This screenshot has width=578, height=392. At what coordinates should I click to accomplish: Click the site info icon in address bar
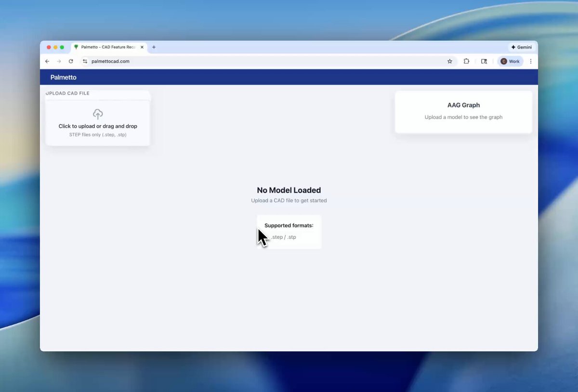coord(85,61)
